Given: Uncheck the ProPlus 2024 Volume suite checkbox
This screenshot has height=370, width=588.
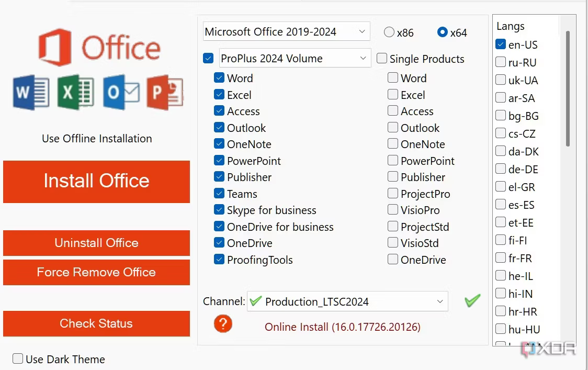Looking at the screenshot, I should pyautogui.click(x=208, y=58).
